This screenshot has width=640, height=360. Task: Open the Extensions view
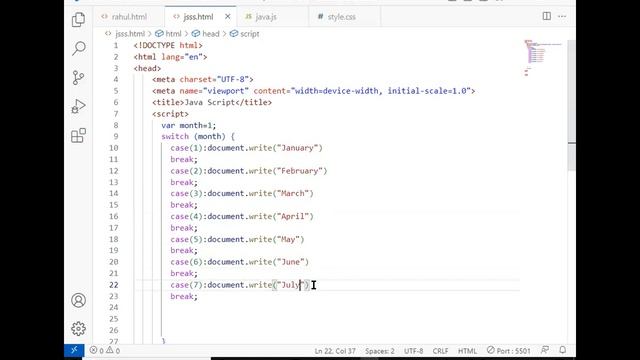(x=78, y=136)
